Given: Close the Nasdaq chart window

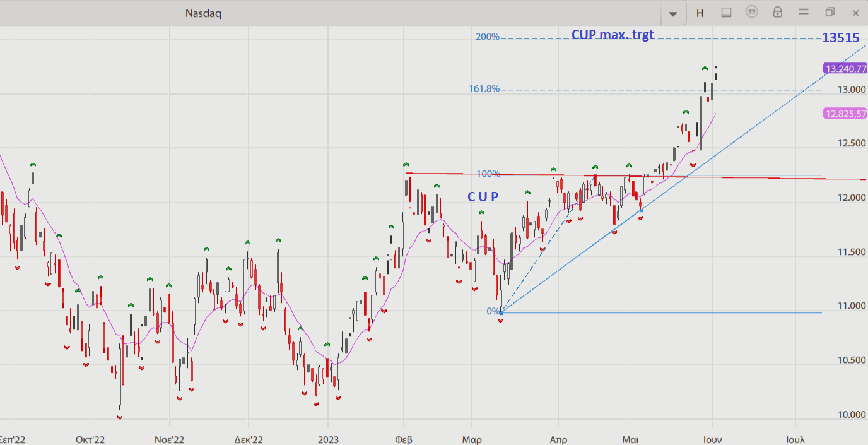Looking at the screenshot, I should pyautogui.click(x=855, y=13).
